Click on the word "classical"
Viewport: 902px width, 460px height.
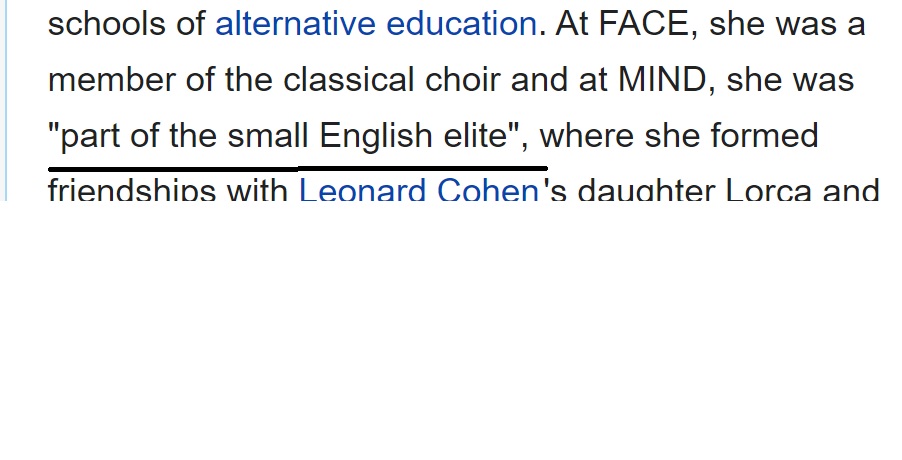pyautogui.click(x=348, y=79)
